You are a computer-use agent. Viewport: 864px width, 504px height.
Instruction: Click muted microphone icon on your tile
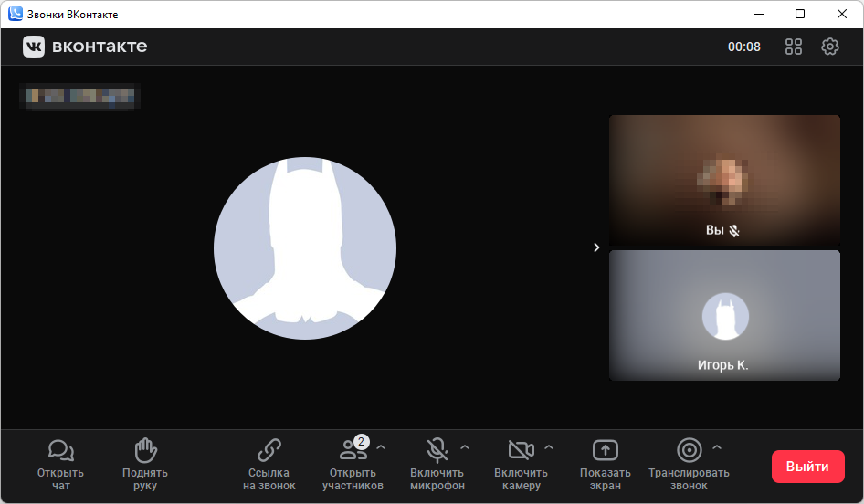coord(734,231)
